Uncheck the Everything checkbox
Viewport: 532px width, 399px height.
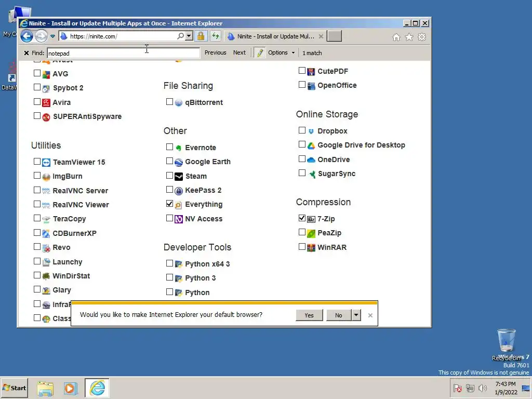tap(170, 204)
